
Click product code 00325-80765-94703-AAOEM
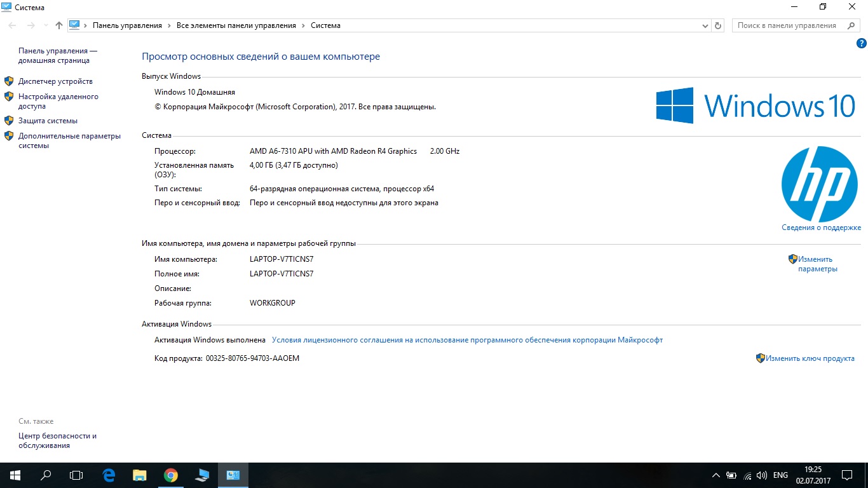point(252,358)
